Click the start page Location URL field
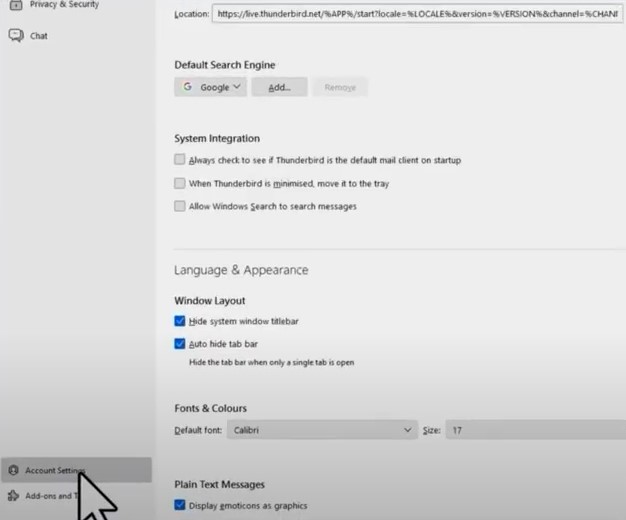Viewport: 626px width, 520px height. click(x=417, y=14)
